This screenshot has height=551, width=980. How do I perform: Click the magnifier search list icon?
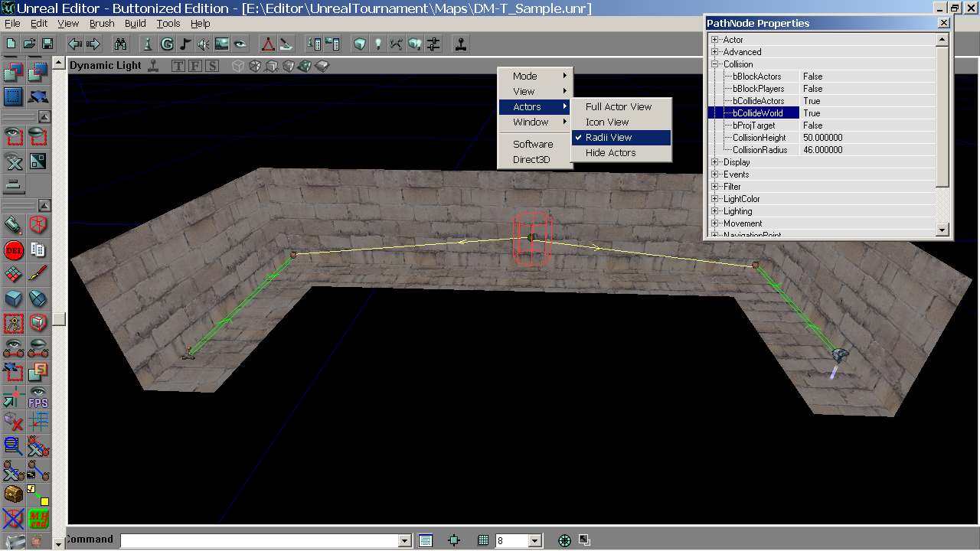14,445
